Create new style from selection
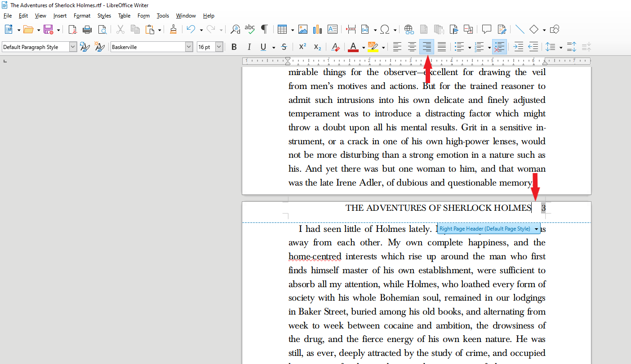 coord(99,47)
